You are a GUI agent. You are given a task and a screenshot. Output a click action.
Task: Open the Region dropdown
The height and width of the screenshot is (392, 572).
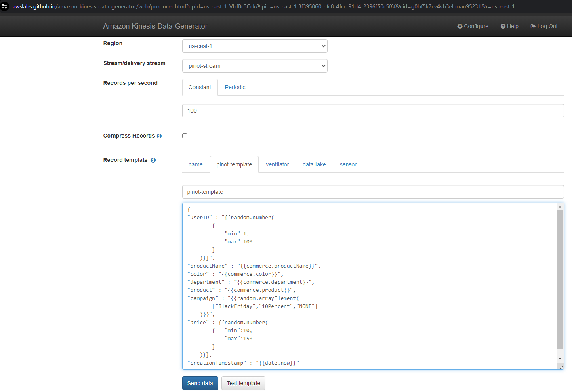(x=254, y=46)
